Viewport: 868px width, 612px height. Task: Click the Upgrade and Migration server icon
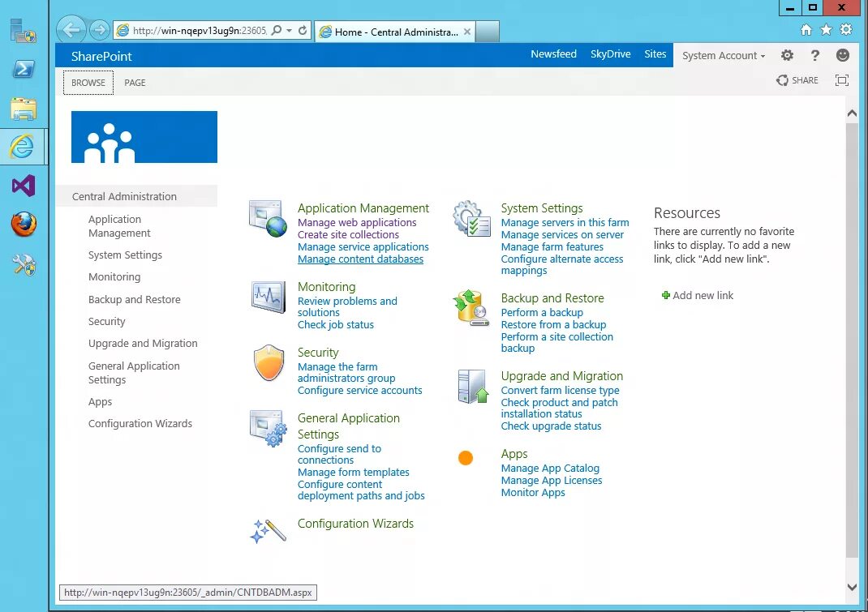(x=473, y=386)
